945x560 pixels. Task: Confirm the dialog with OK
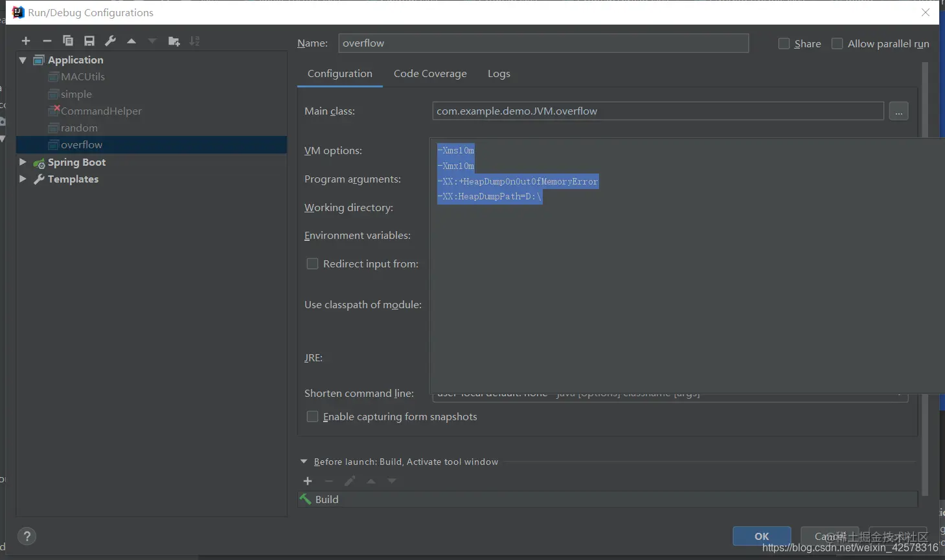(x=762, y=536)
